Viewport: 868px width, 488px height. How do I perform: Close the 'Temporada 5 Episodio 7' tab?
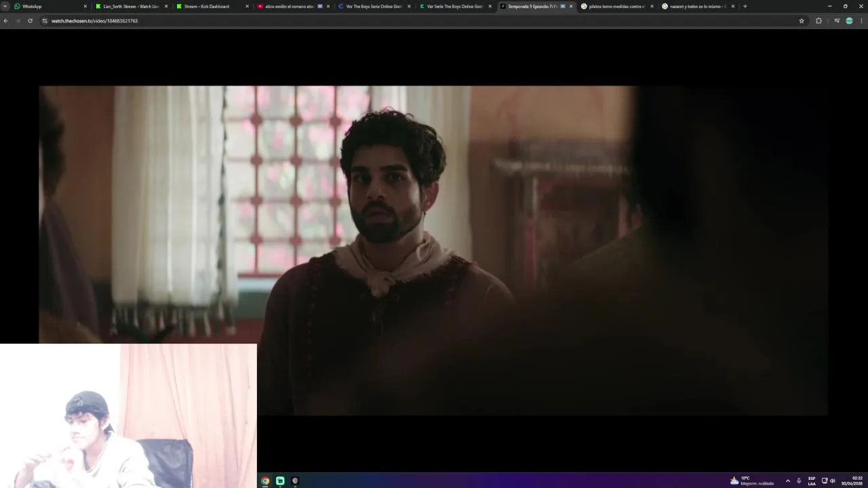click(x=571, y=6)
